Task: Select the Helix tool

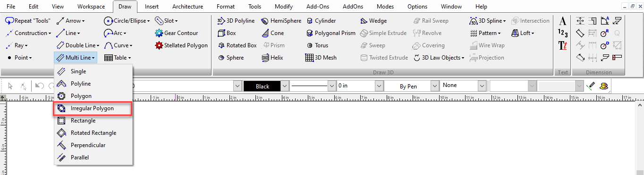Action: tap(272, 58)
